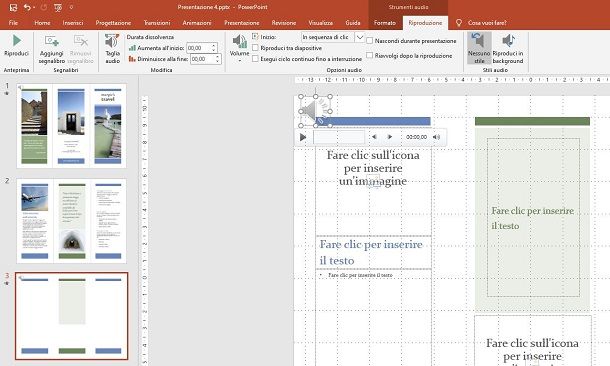Click Rimuovi segnalibro icon
Viewport: 610px width, 366px height.
[81, 40]
